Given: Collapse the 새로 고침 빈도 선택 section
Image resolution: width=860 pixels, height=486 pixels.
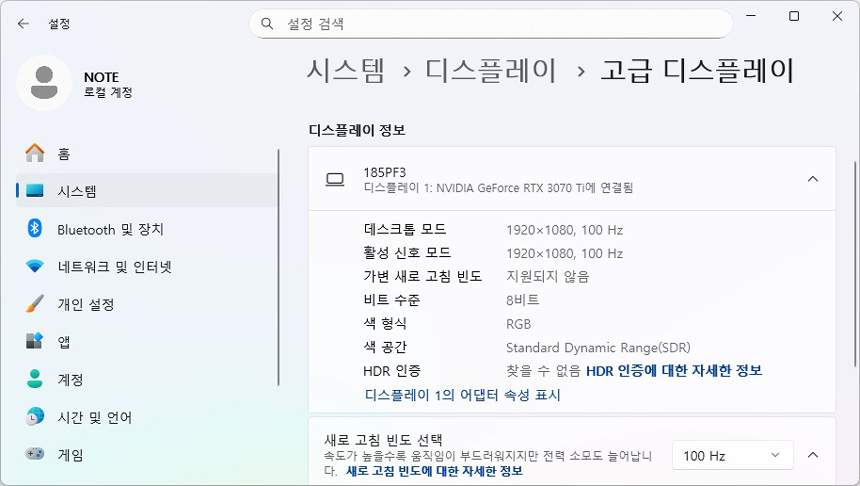Looking at the screenshot, I should click(x=812, y=455).
